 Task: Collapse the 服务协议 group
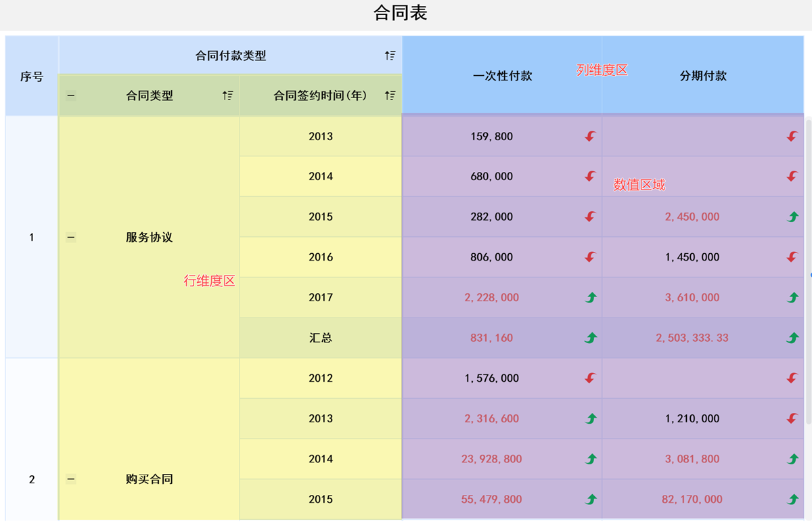click(x=71, y=238)
